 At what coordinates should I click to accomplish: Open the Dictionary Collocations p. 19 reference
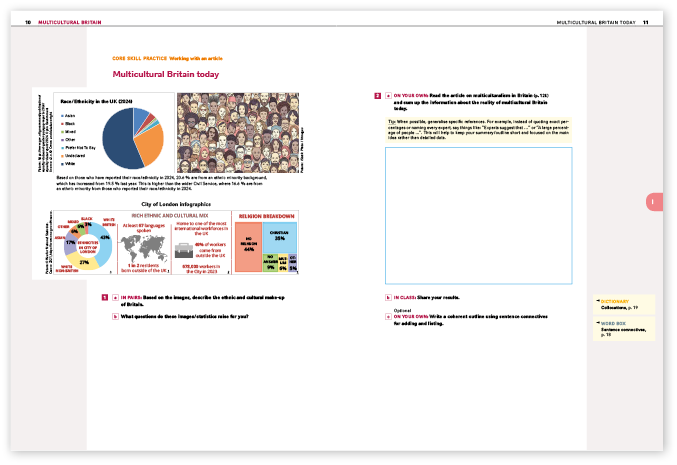(624, 304)
